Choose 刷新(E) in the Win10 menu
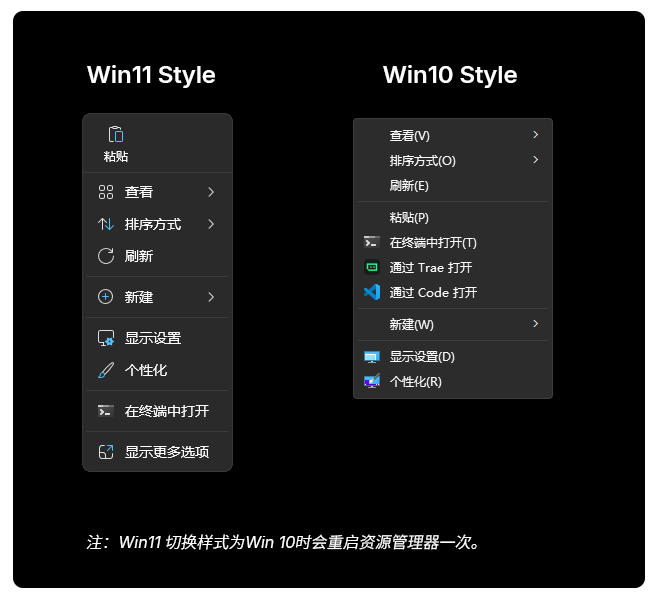This screenshot has width=656, height=604. click(453, 185)
